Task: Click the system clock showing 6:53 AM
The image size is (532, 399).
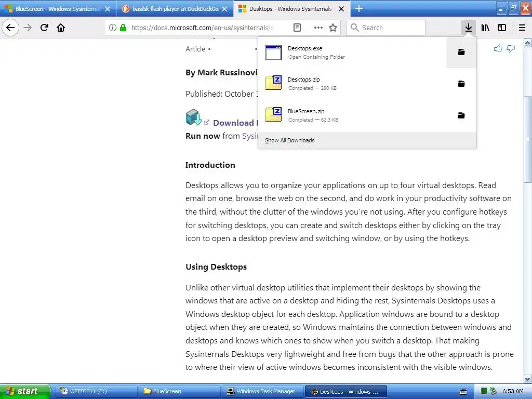Action: click(x=513, y=391)
